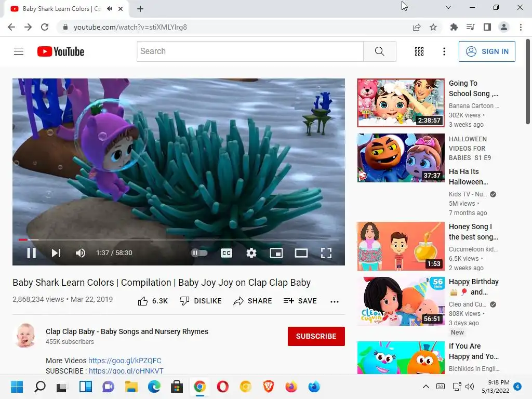Enter full screen mode

click(326, 253)
